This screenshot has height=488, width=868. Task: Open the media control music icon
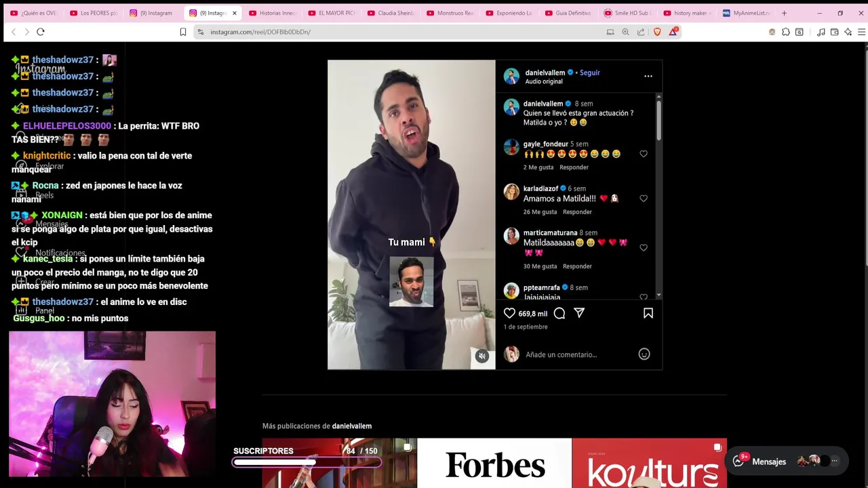tap(821, 32)
